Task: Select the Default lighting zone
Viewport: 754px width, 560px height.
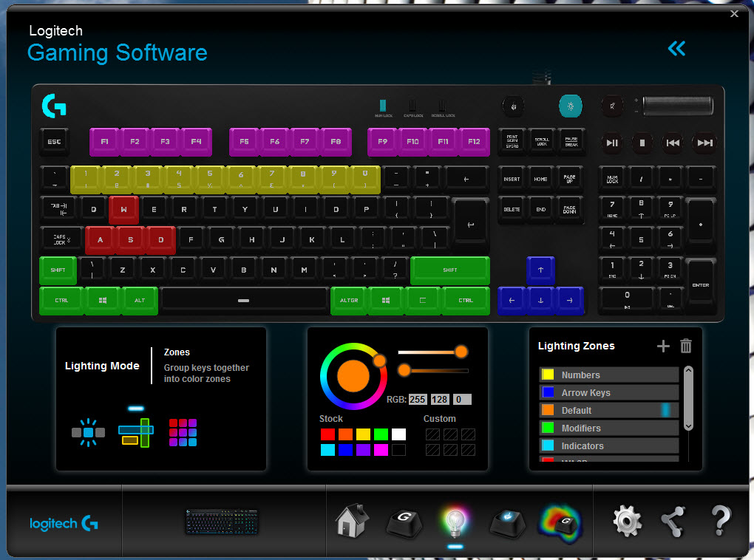Action: click(x=609, y=411)
